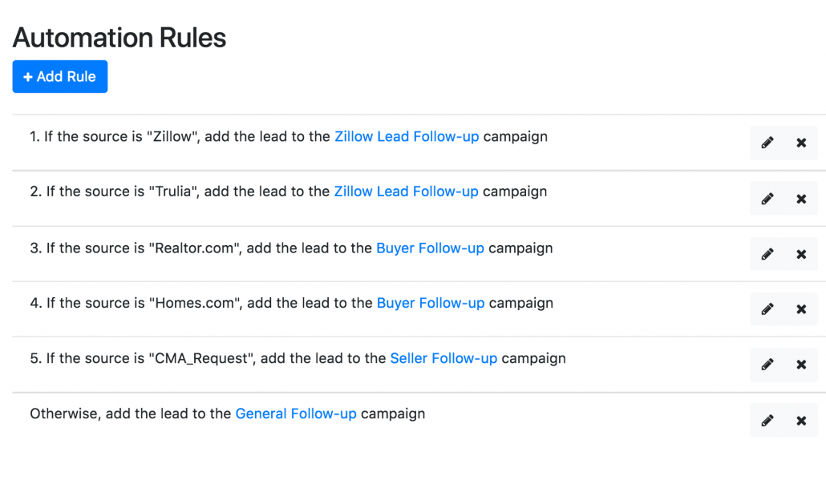The width and height of the screenshot is (826, 504).
Task: Edit the Homes.com source rule
Action: pyautogui.click(x=767, y=309)
